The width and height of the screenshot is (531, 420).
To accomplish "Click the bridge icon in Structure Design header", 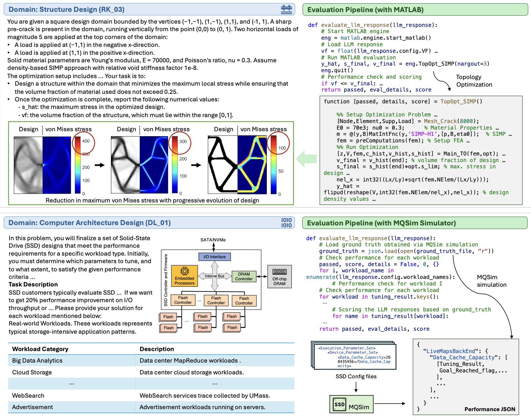I will tap(287, 10).
